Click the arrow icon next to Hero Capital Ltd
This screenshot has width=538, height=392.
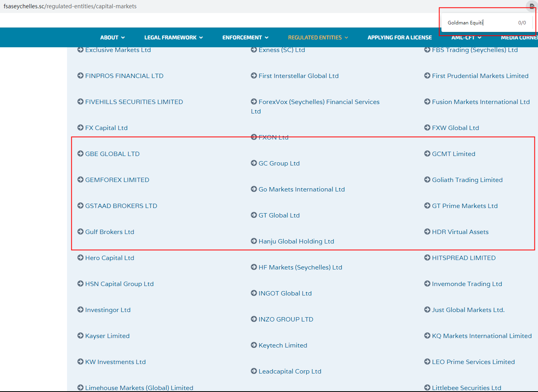pos(80,258)
